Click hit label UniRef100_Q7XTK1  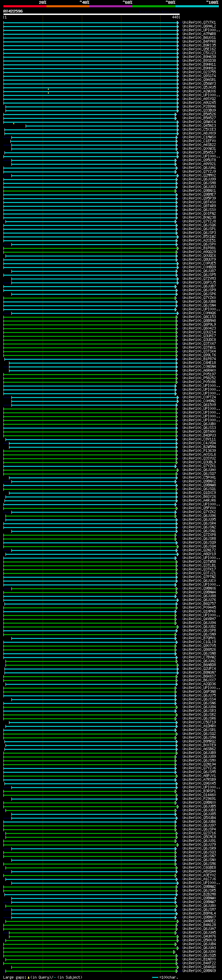[x=199, y=23]
